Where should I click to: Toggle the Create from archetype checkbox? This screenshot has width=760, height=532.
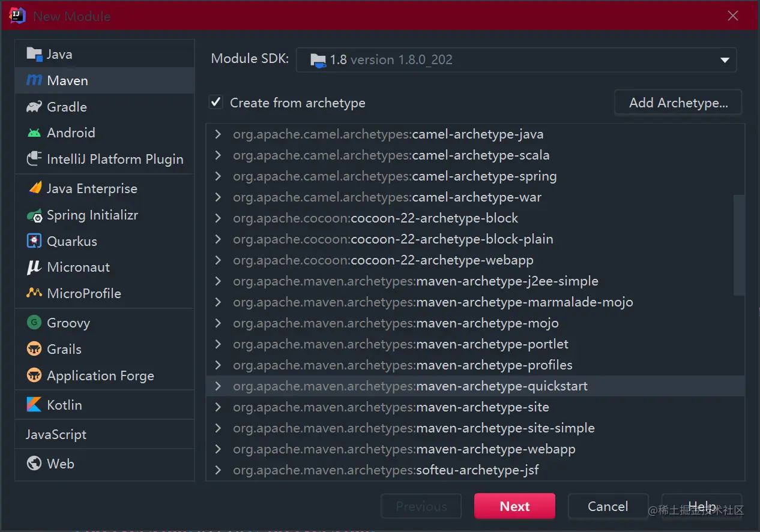point(216,103)
